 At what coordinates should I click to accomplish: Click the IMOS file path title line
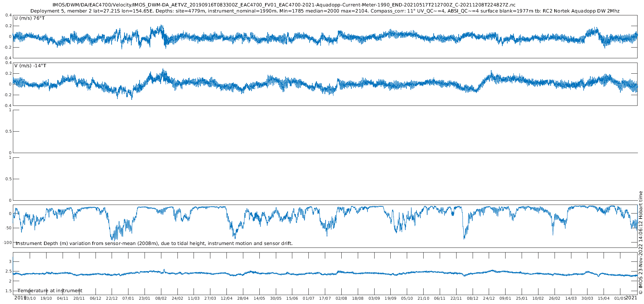click(284, 5)
